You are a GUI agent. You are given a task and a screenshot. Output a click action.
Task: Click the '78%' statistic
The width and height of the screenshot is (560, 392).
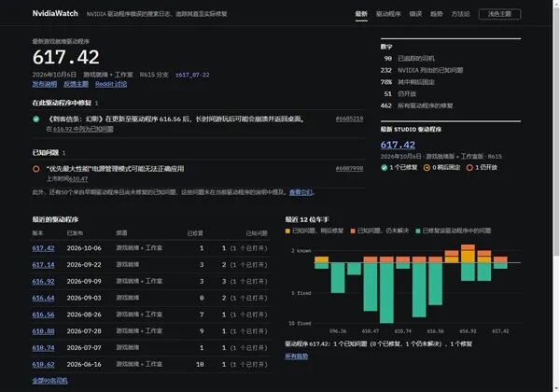[386, 82]
